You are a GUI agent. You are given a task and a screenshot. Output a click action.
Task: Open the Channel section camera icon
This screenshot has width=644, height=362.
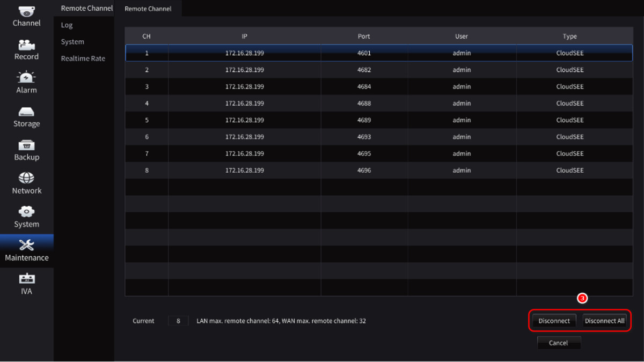[26, 11]
